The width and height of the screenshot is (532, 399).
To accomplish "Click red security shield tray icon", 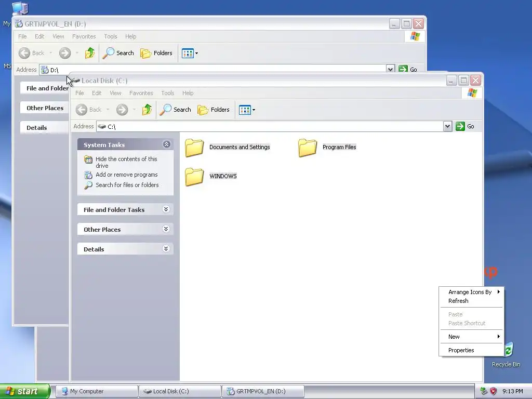I will (494, 391).
